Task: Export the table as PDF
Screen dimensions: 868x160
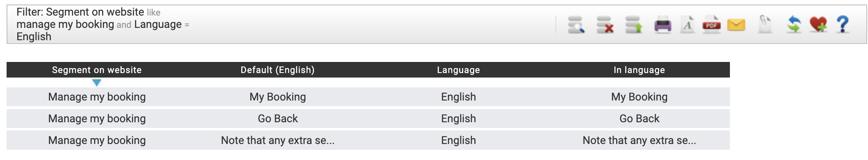Action: click(711, 25)
